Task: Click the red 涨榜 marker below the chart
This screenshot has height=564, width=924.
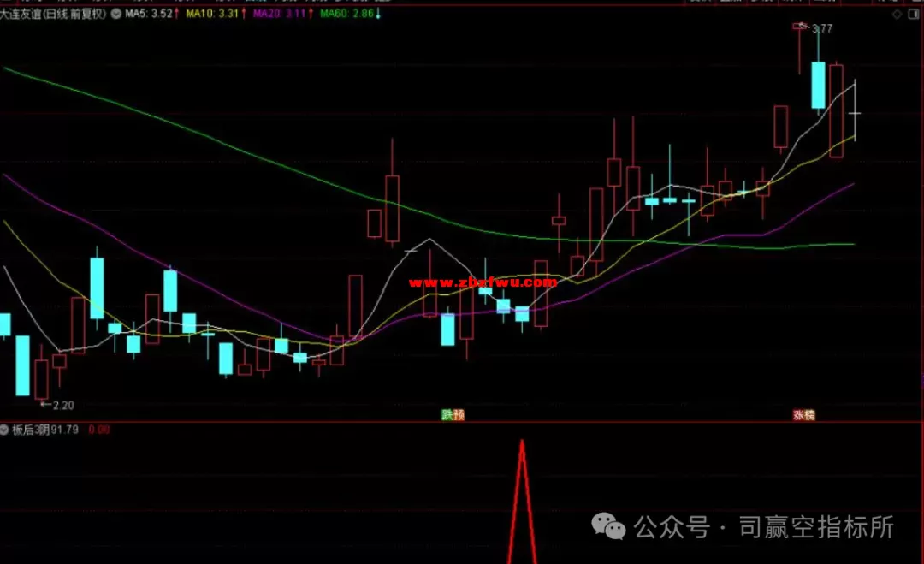Action: pos(803,415)
